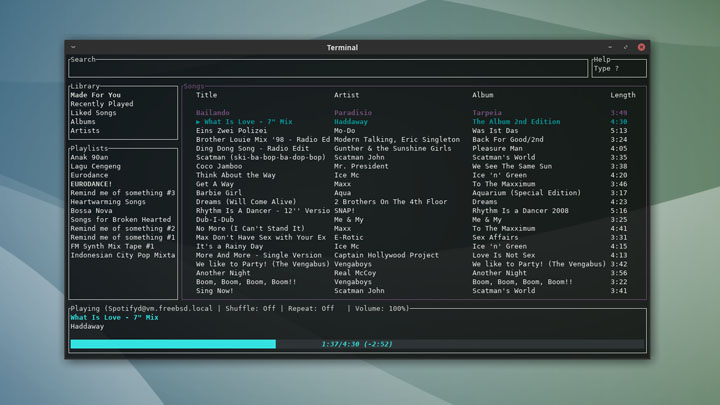
Task: Open Songs for Broken Hearted playlist
Action: click(x=120, y=219)
